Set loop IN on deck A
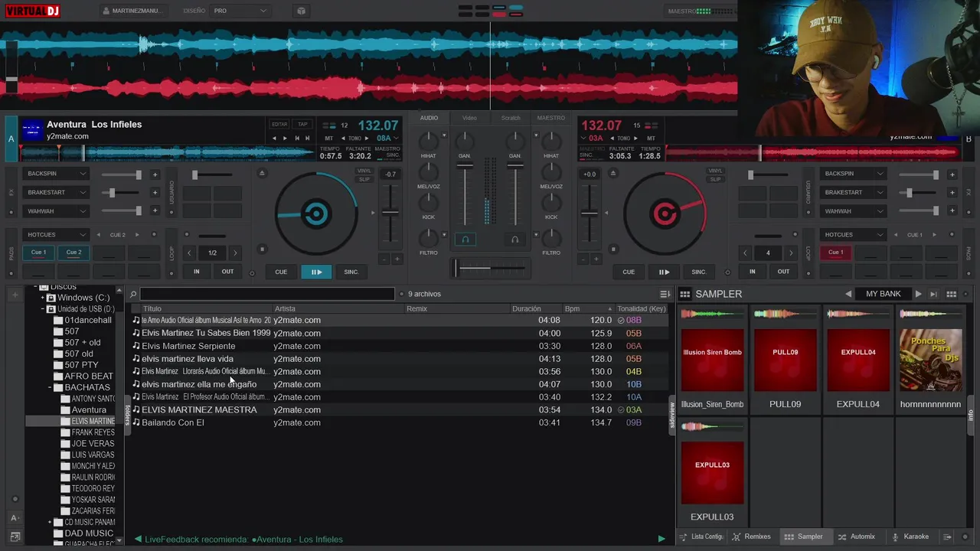The height and width of the screenshot is (551, 980). [x=197, y=272]
